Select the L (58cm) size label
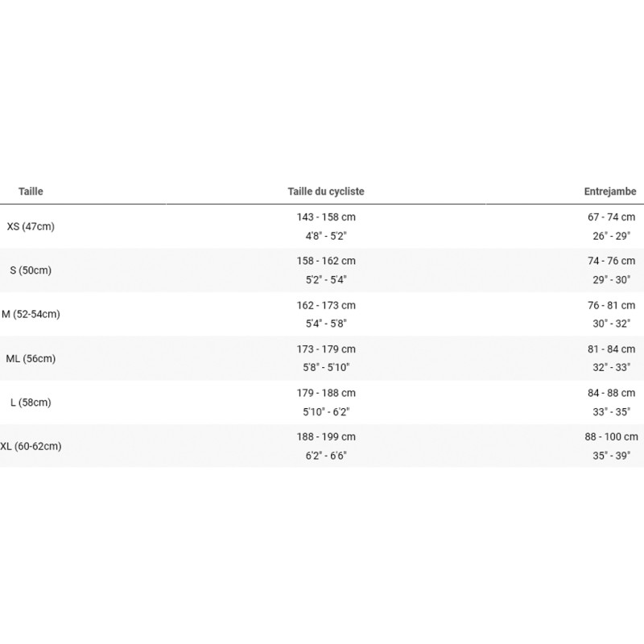644x644 pixels. [31, 402]
